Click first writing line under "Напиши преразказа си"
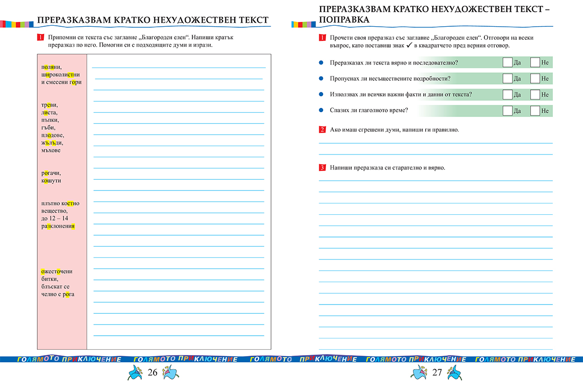Viewport: 583px width, 392px height. pos(435,180)
